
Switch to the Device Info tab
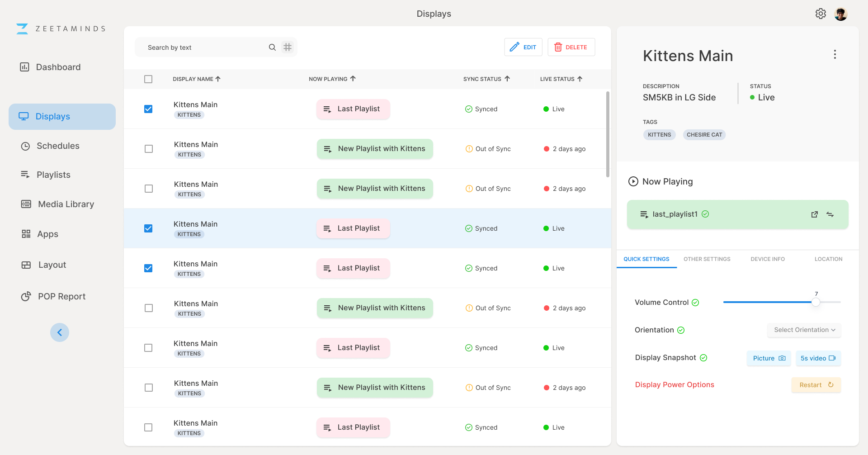click(x=768, y=259)
